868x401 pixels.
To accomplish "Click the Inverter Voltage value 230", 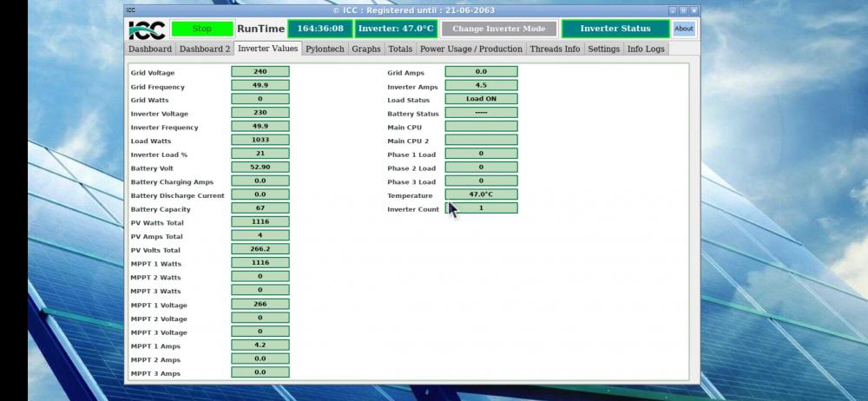I will (x=260, y=113).
